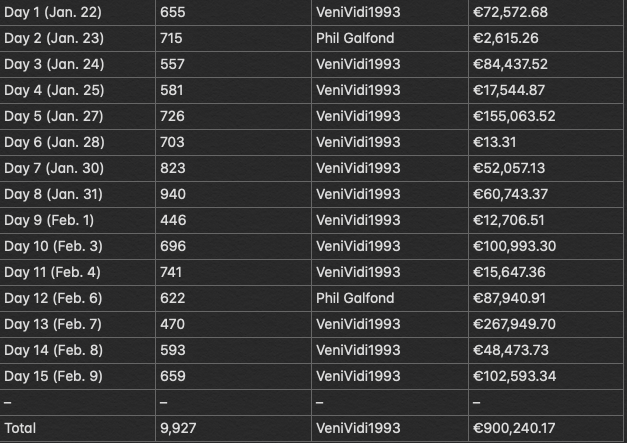The image size is (627, 443).
Task: Click Phil Galfond in Day 12 row
Action: point(355,298)
